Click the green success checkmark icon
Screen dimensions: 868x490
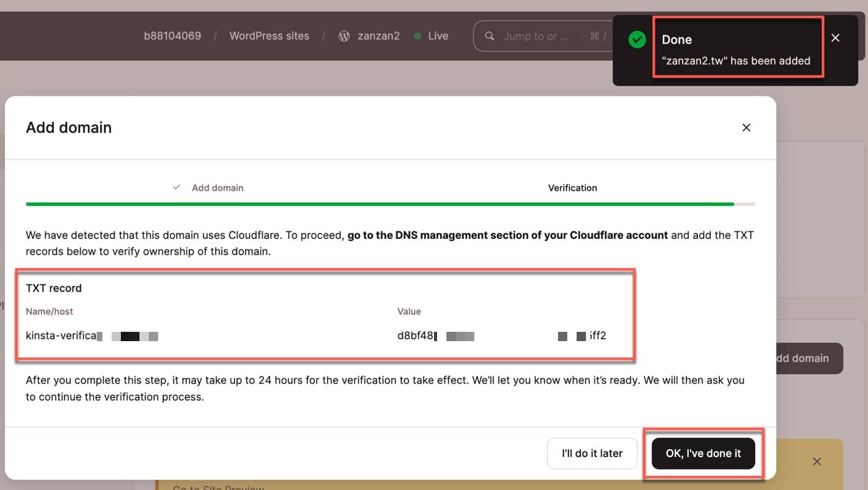[x=637, y=40]
